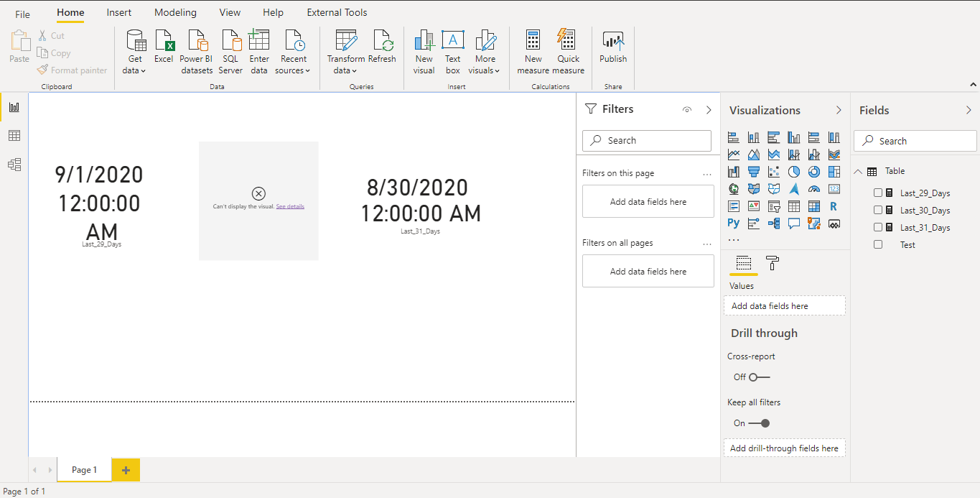Check Last_29_Days field checkbox
Screen dimensions: 980x498
click(x=878, y=193)
